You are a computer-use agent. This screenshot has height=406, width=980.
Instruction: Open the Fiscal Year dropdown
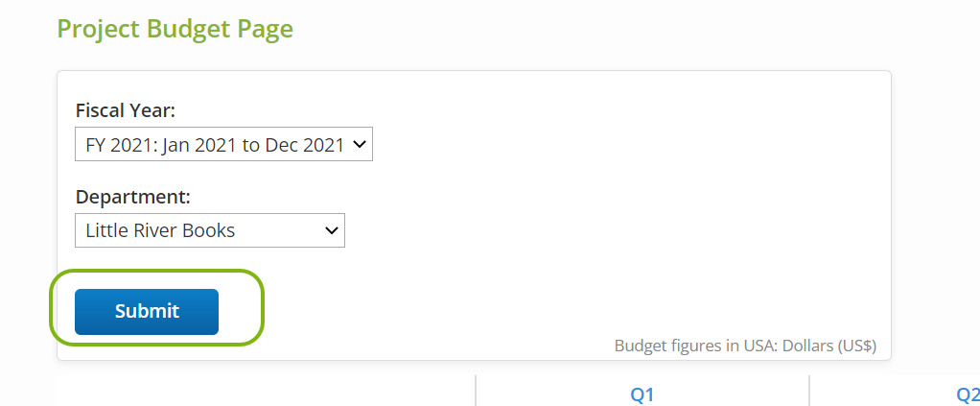point(222,145)
